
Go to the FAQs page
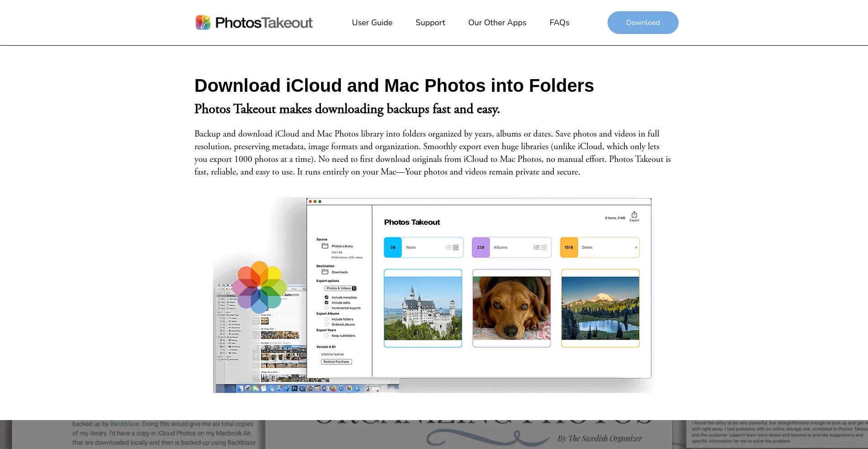[x=559, y=23]
